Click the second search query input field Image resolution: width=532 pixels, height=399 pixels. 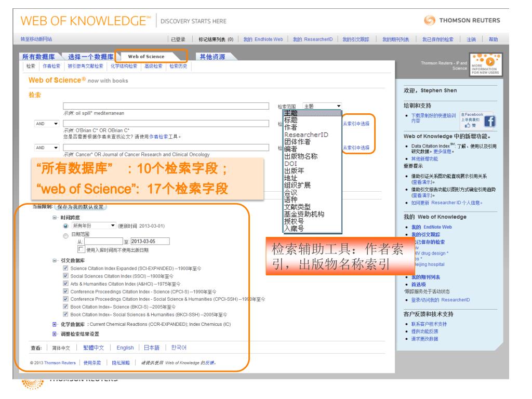coord(166,124)
